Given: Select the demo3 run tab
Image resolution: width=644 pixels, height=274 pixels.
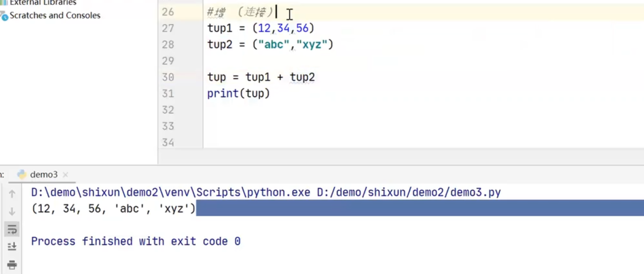Looking at the screenshot, I should 44,175.
